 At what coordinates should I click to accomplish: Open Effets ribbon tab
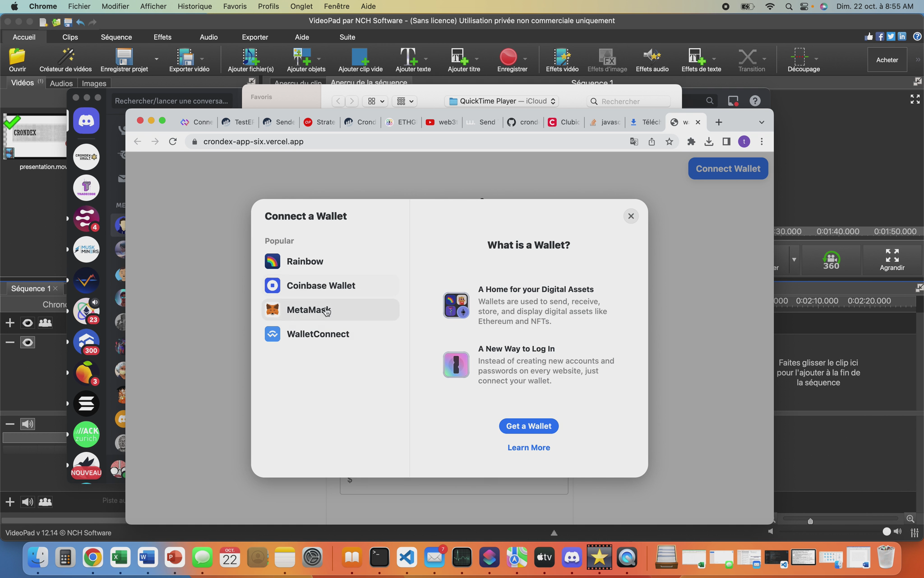click(162, 37)
